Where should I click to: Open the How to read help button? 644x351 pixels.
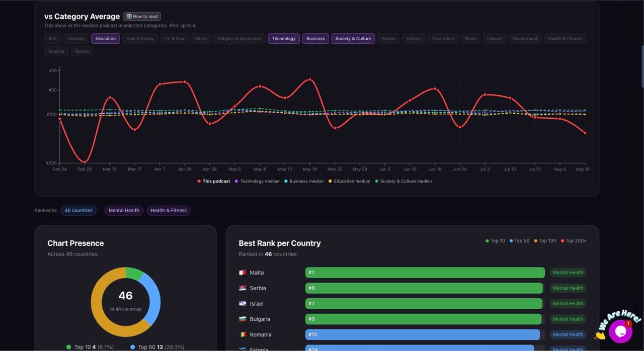(x=142, y=17)
